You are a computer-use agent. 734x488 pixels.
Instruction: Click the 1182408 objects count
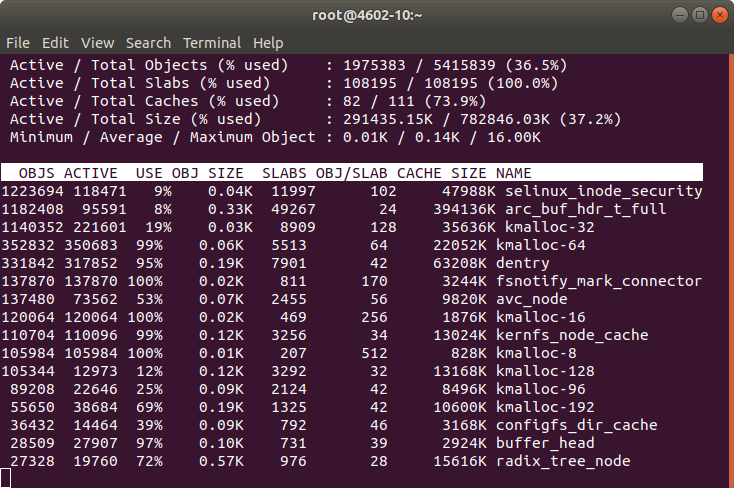pyautogui.click(x=32, y=209)
